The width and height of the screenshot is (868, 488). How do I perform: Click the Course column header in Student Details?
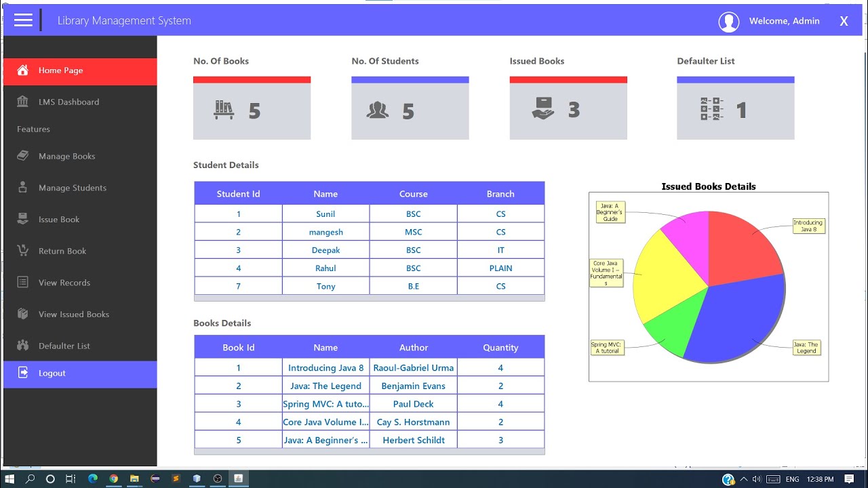(x=414, y=194)
